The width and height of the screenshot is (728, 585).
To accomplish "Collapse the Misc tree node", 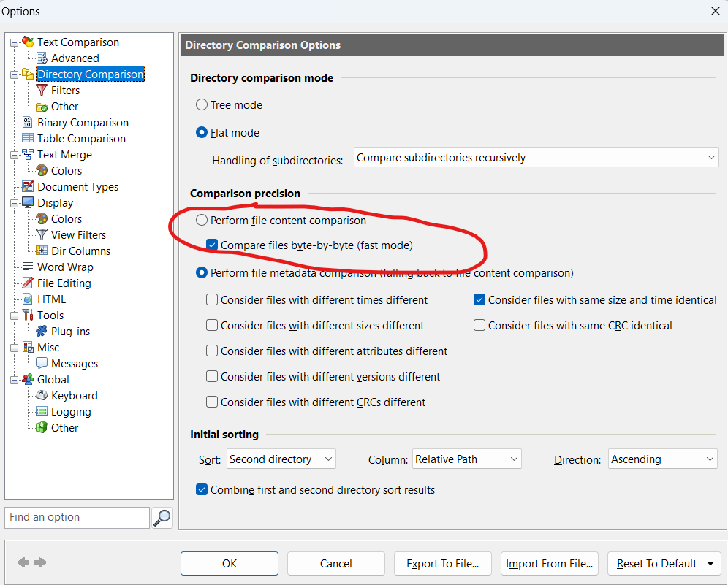I will [15, 348].
